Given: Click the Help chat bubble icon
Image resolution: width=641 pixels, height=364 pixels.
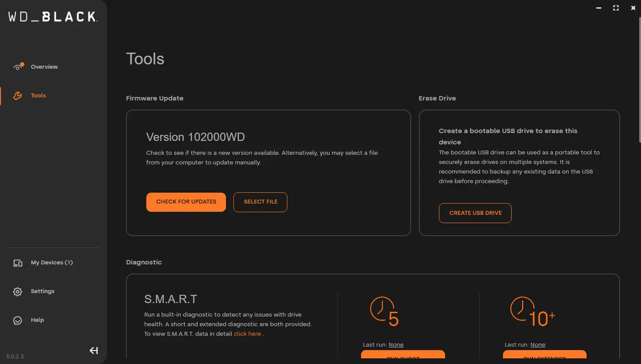Looking at the screenshot, I should tap(17, 321).
